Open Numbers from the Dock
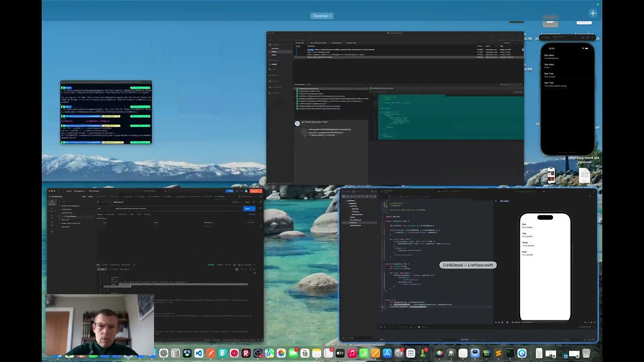This screenshot has width=644, height=362. 363,353
